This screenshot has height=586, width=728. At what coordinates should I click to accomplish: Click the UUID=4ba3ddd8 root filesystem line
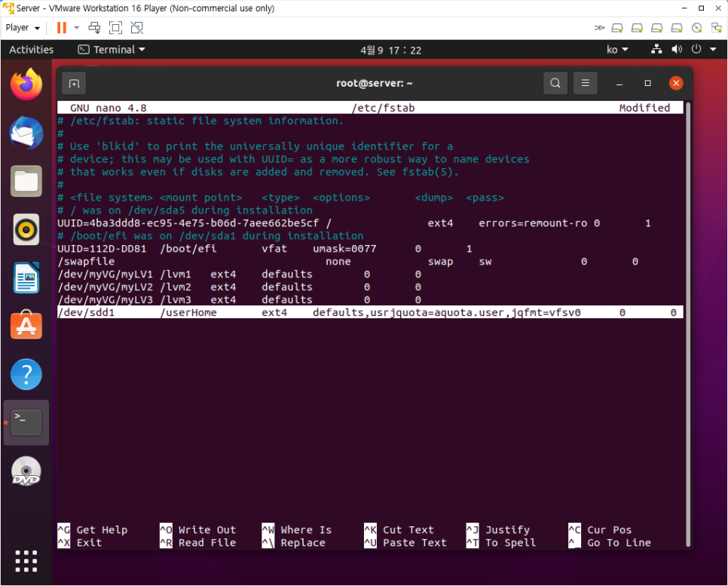[353, 223]
